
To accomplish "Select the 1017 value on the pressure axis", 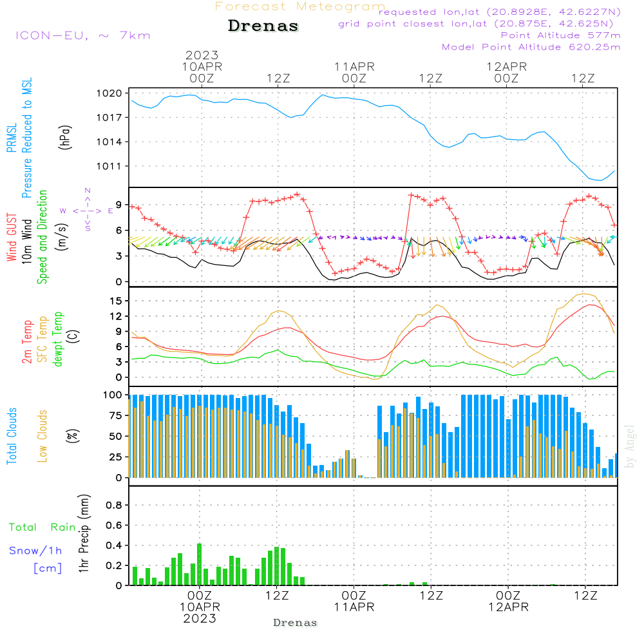I will coord(109,117).
